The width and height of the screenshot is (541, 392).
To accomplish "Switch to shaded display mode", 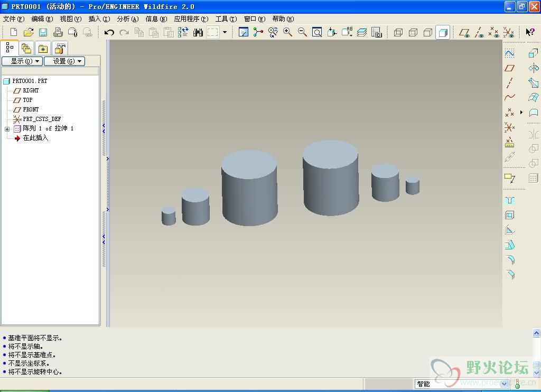I will pyautogui.click(x=443, y=32).
